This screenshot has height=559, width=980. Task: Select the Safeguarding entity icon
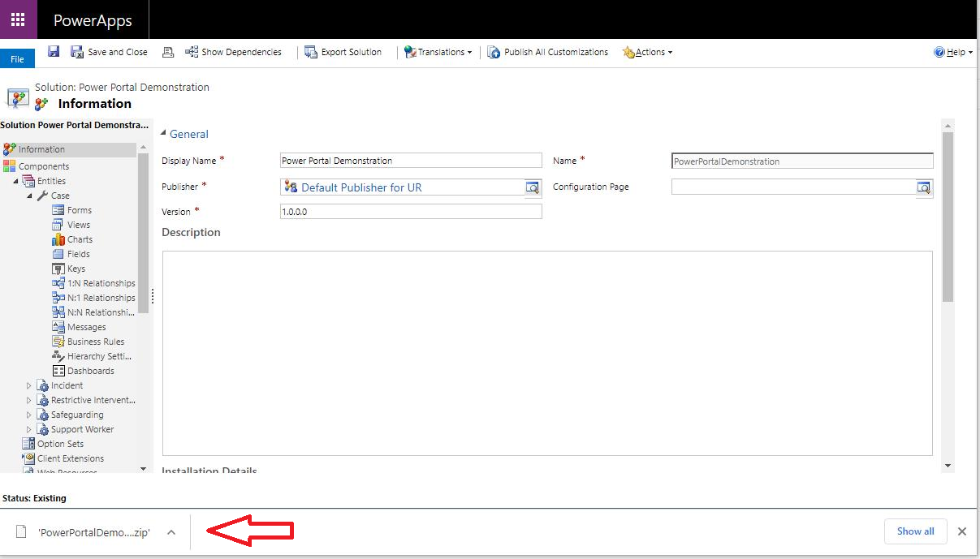coord(42,415)
